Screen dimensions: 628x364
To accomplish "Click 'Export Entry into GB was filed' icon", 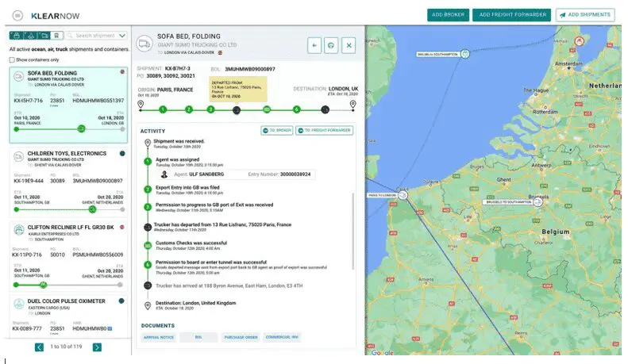I will point(148,190).
